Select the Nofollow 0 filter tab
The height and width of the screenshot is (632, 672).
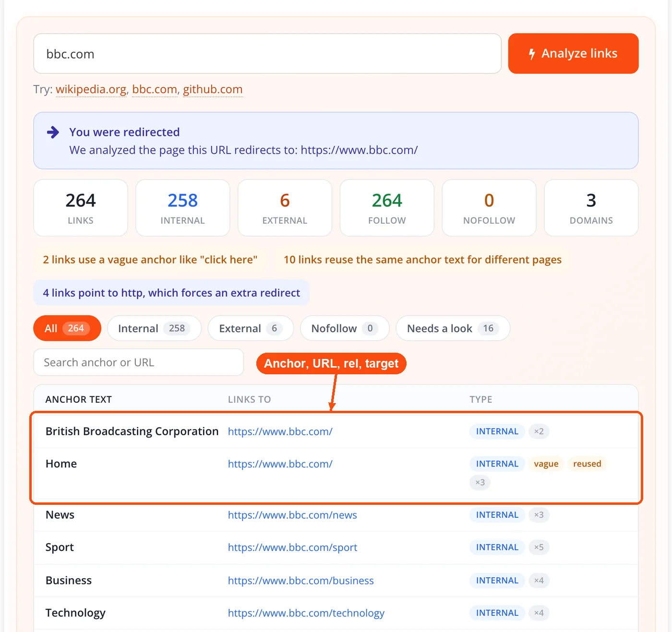344,328
